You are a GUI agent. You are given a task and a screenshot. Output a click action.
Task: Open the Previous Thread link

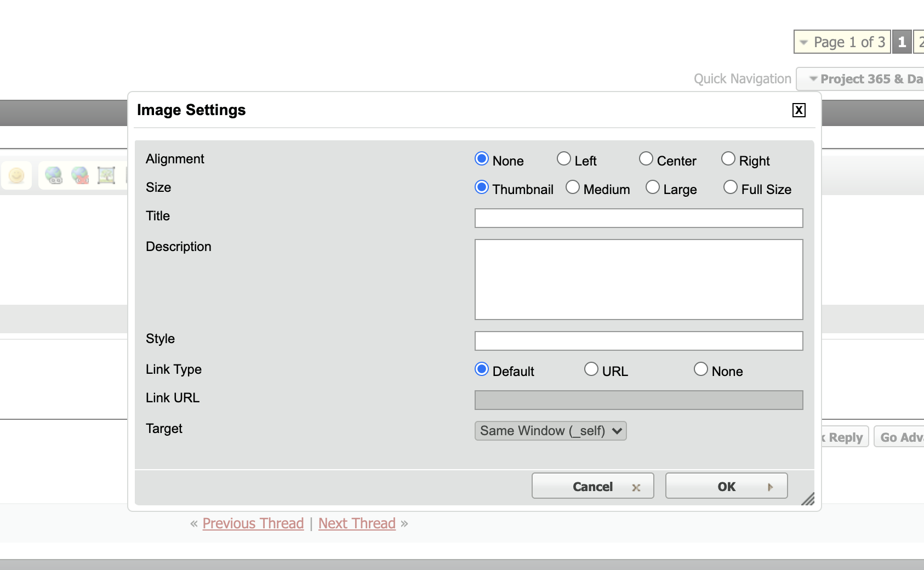pos(253,523)
